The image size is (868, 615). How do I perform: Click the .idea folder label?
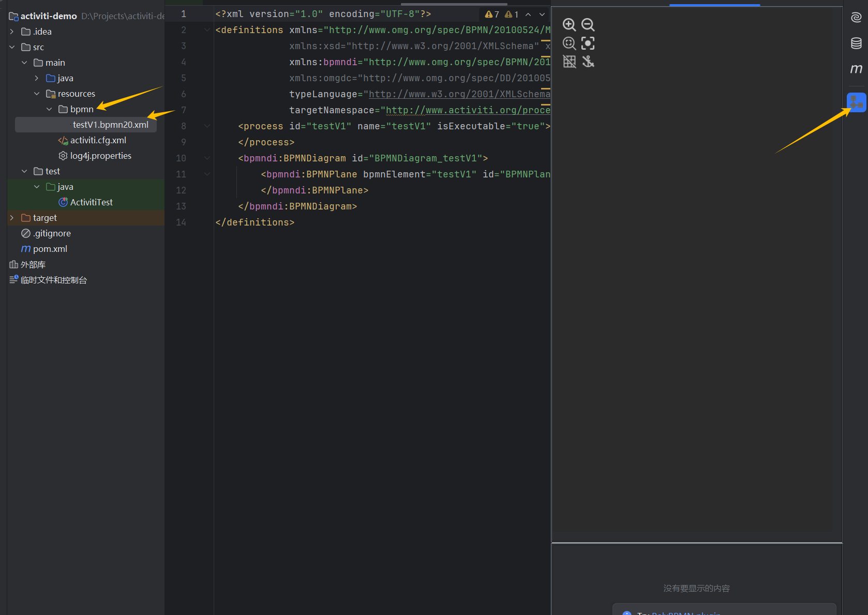[42, 32]
